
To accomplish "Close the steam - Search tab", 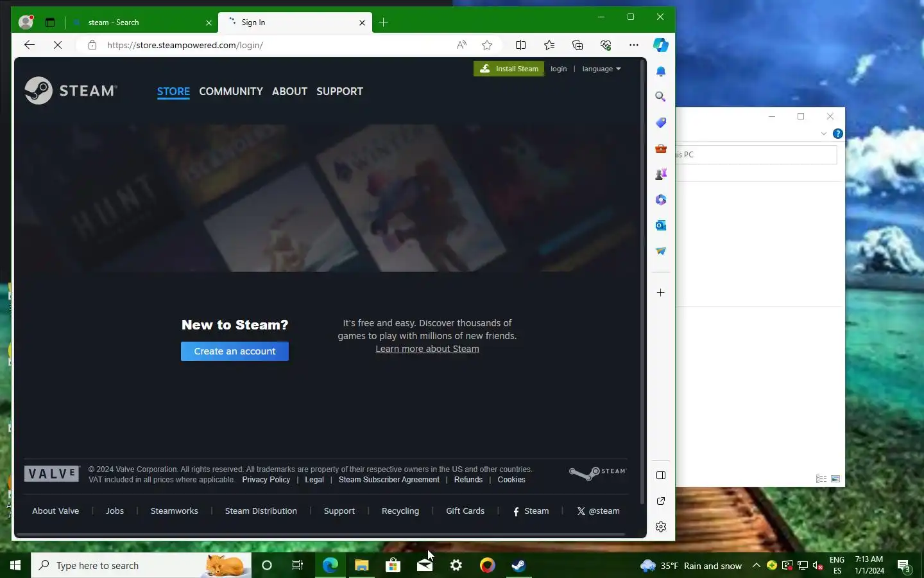I will tap(209, 22).
